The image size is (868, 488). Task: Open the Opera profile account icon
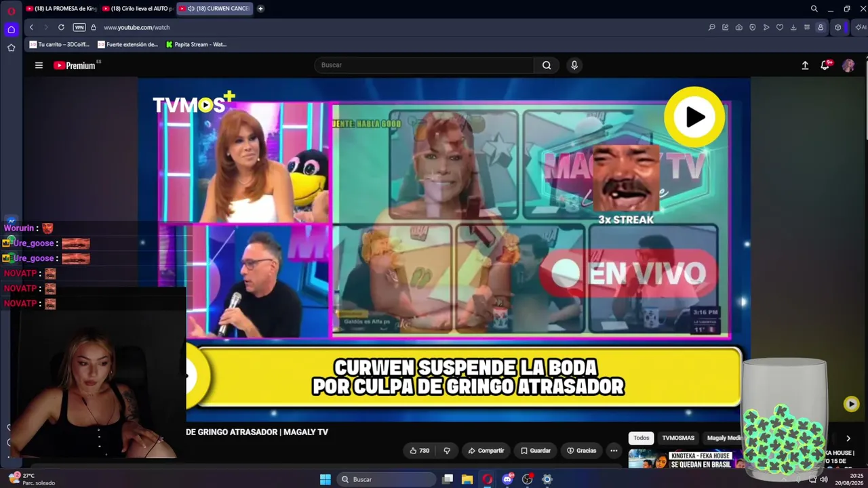click(820, 27)
